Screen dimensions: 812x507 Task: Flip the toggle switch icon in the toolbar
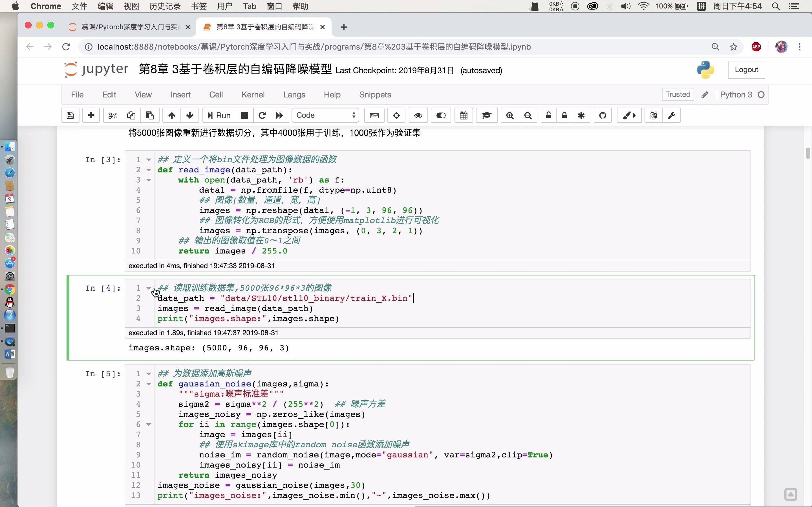(x=441, y=115)
